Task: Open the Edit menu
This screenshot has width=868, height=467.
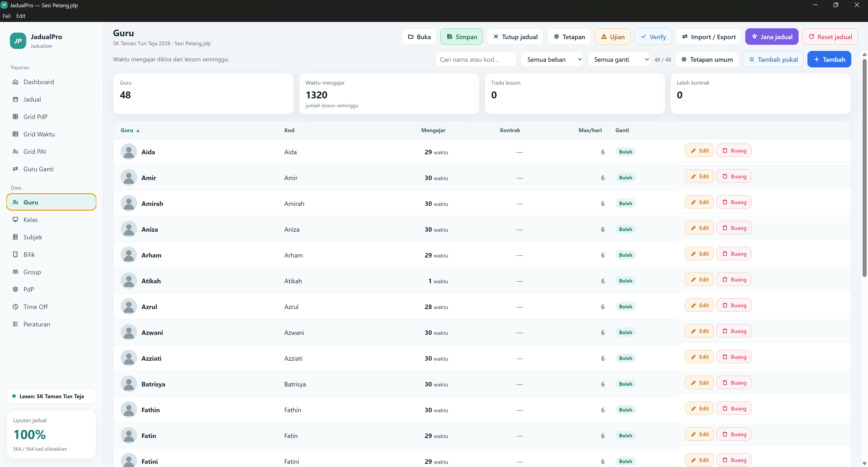Action: tap(21, 16)
